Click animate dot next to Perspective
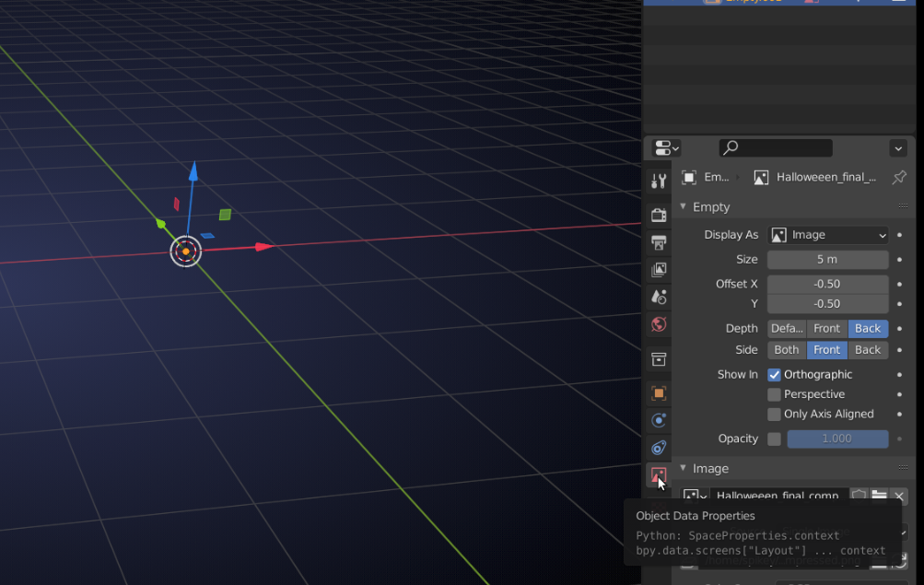Screen dimensions: 924x585 (x=899, y=394)
